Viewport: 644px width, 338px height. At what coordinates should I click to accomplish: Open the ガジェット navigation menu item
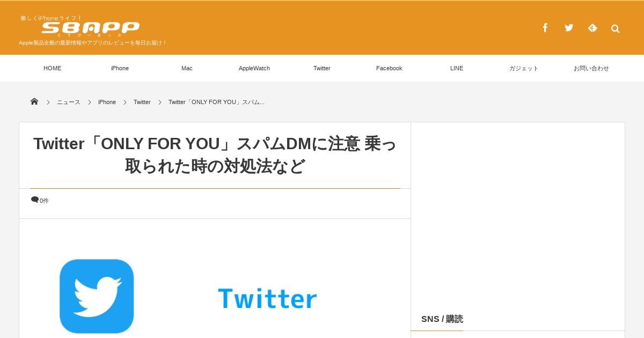(524, 68)
